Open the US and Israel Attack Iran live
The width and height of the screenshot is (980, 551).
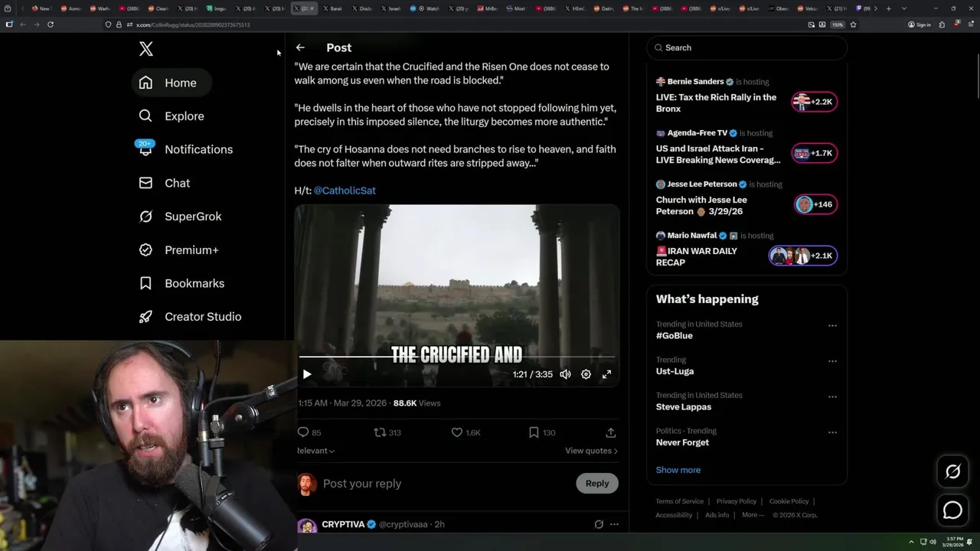click(718, 155)
